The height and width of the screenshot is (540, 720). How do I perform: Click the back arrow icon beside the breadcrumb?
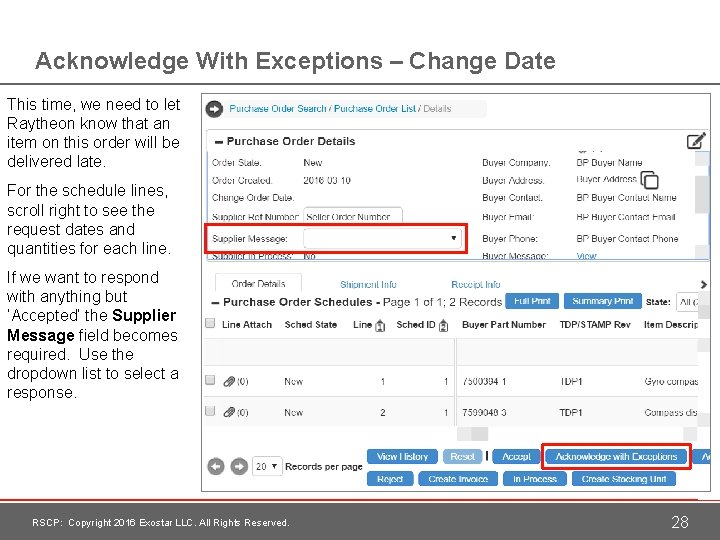click(214, 109)
